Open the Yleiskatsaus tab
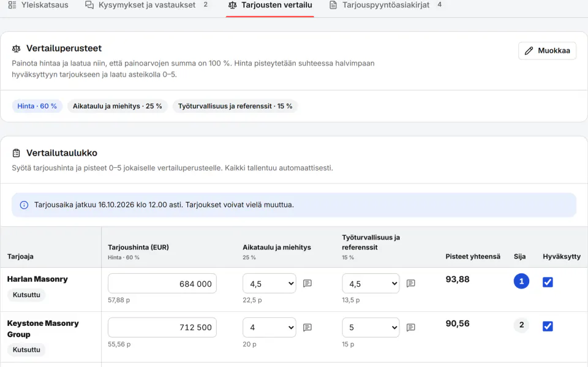588x367 pixels. coord(38,6)
